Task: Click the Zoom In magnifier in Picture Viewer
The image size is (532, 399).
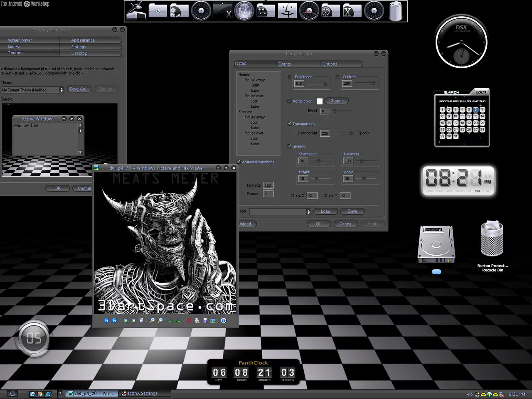Action: tap(152, 320)
